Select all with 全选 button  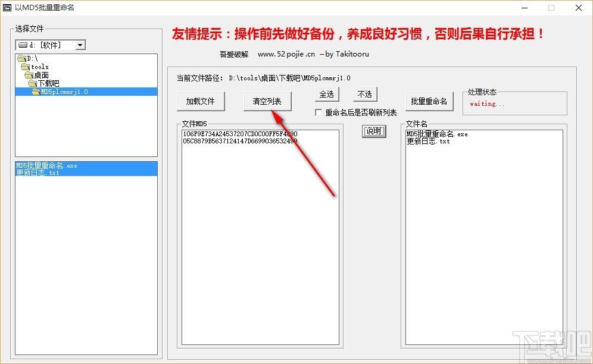click(x=327, y=94)
